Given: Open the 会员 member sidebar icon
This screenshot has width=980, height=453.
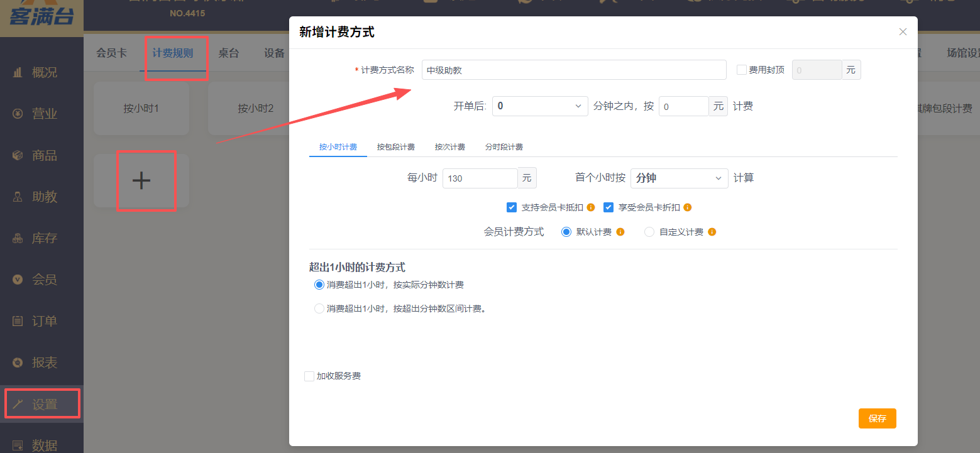Looking at the screenshot, I should (x=18, y=280).
